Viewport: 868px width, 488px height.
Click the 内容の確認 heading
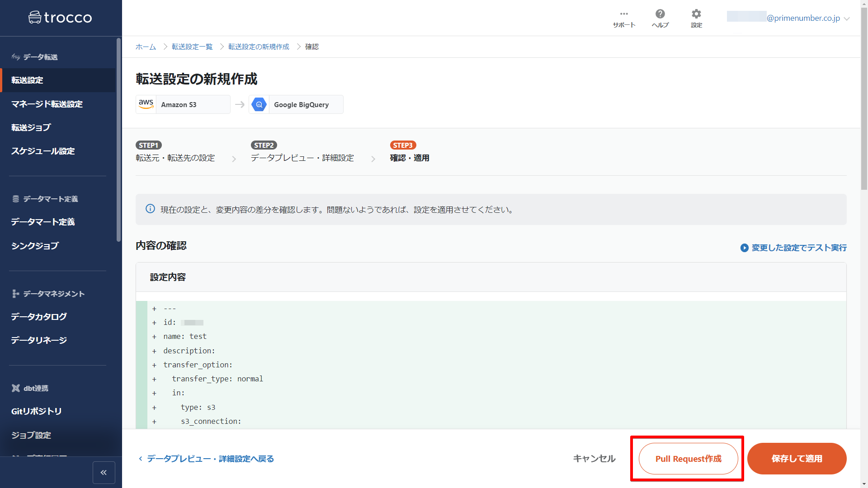click(x=161, y=245)
